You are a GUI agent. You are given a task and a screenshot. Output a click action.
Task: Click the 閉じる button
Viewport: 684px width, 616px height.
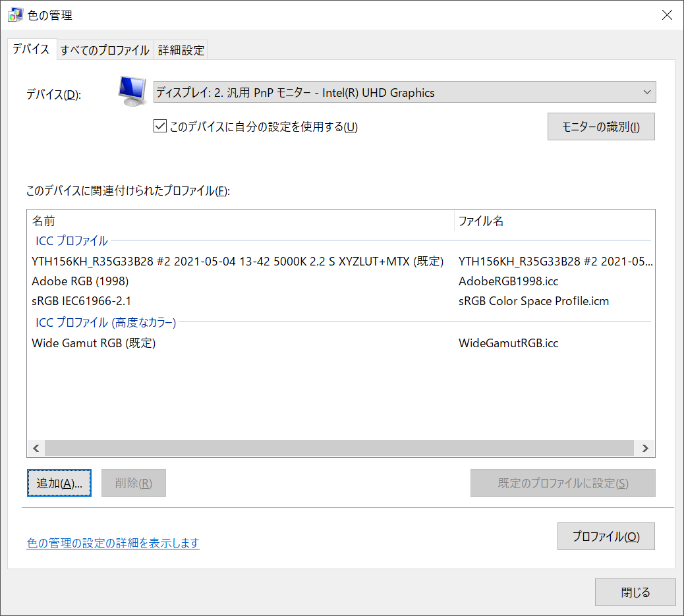(x=635, y=592)
